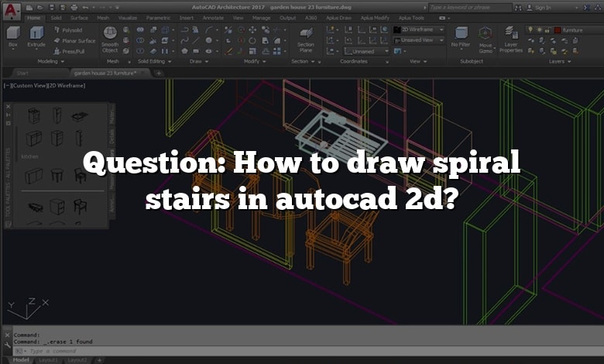Viewport: 604px width, 364px height.
Task: Click the furniture layer color swatch
Action: (x=557, y=29)
